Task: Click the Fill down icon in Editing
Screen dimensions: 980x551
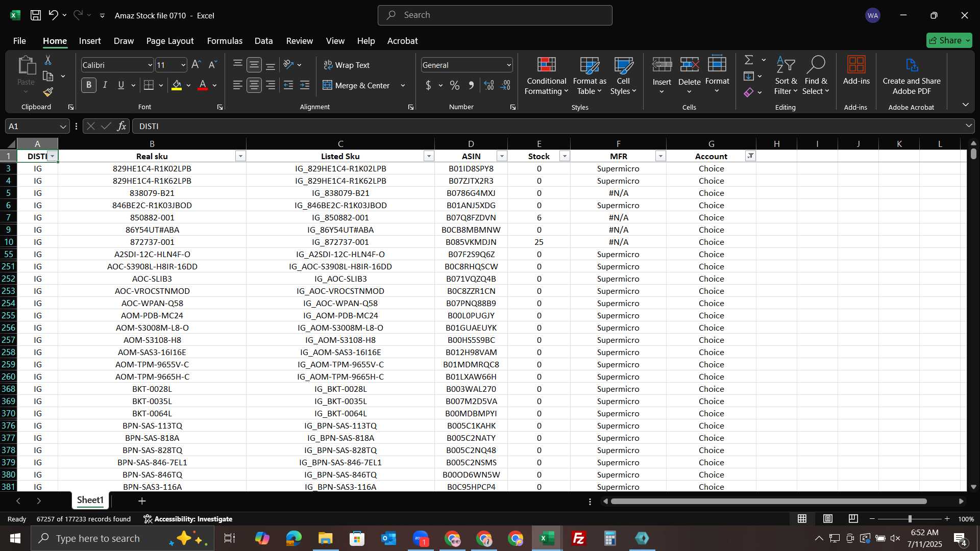Action: 749,77
